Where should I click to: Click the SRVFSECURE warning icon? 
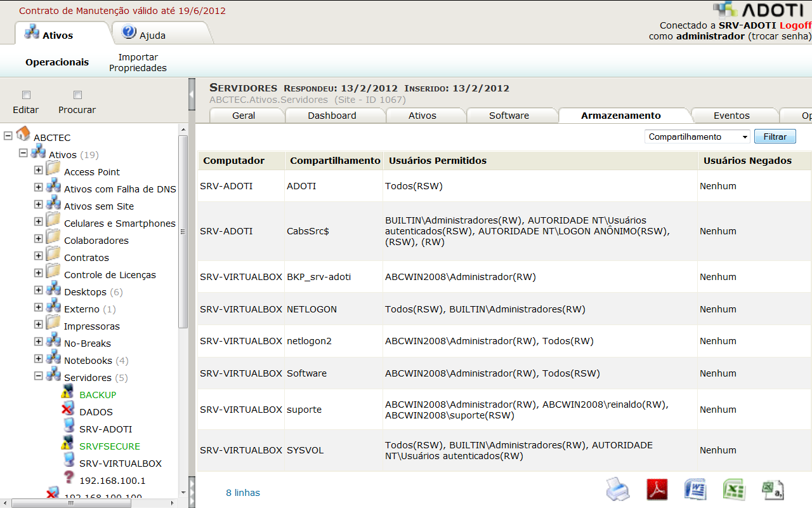[68, 444]
